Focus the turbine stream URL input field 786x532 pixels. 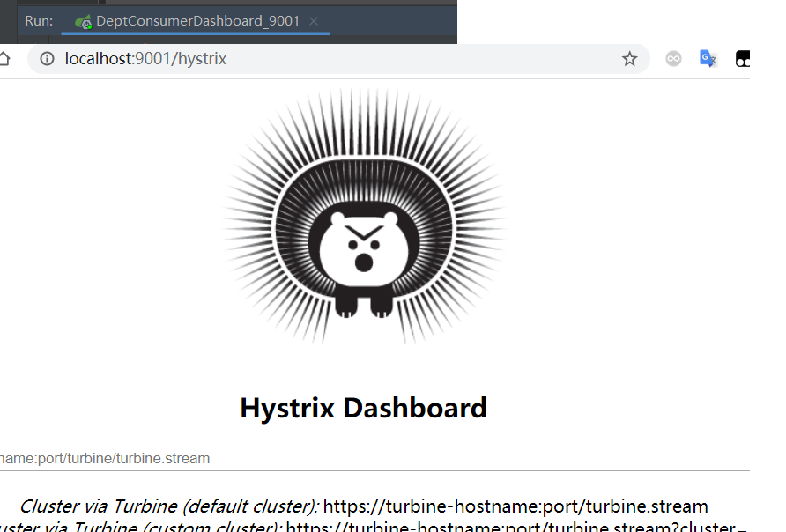click(374, 458)
